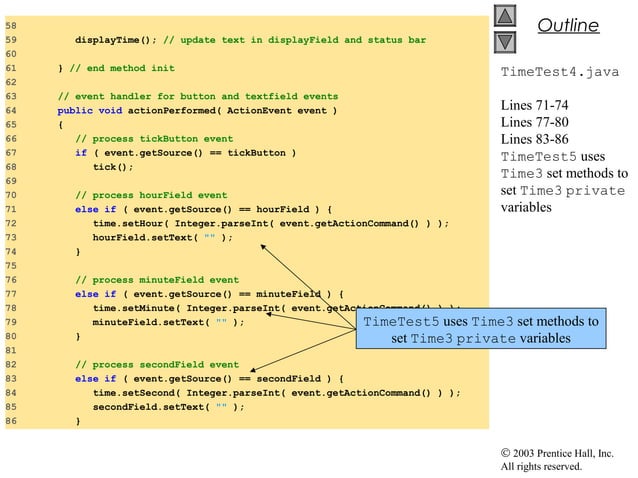
Task: Click the hourField else-if line 71
Action: coord(203,210)
